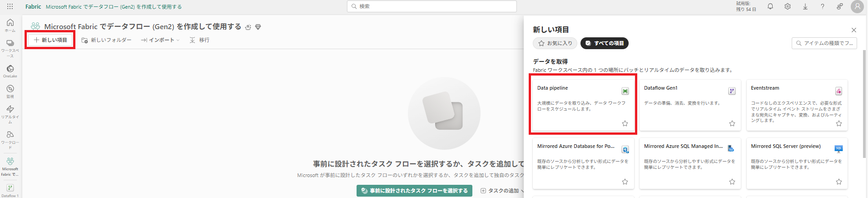Open Monitor (監視) in left sidebar
868x198 pixels.
click(10, 91)
